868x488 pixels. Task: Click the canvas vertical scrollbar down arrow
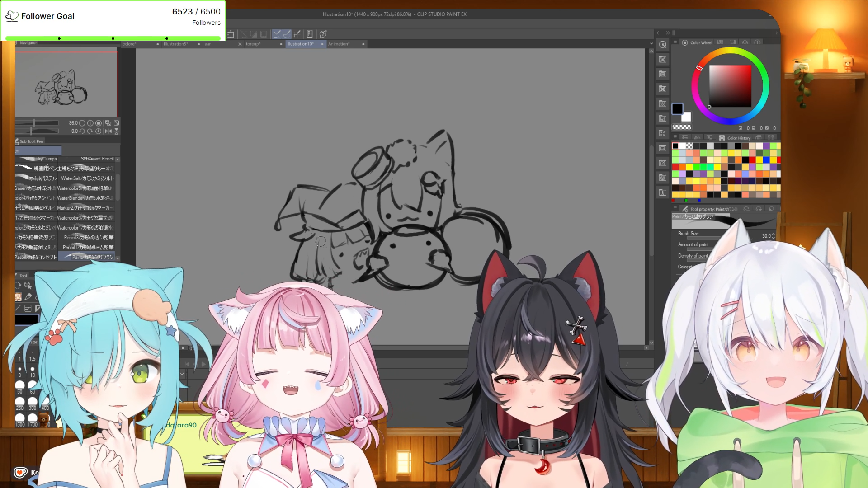651,343
